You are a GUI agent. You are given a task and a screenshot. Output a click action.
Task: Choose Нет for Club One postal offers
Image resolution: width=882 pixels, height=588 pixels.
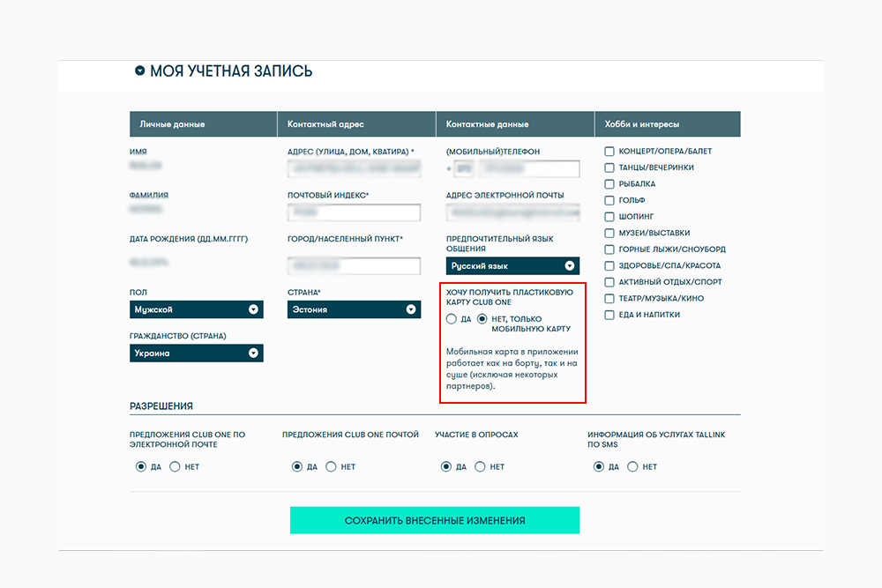tap(331, 466)
